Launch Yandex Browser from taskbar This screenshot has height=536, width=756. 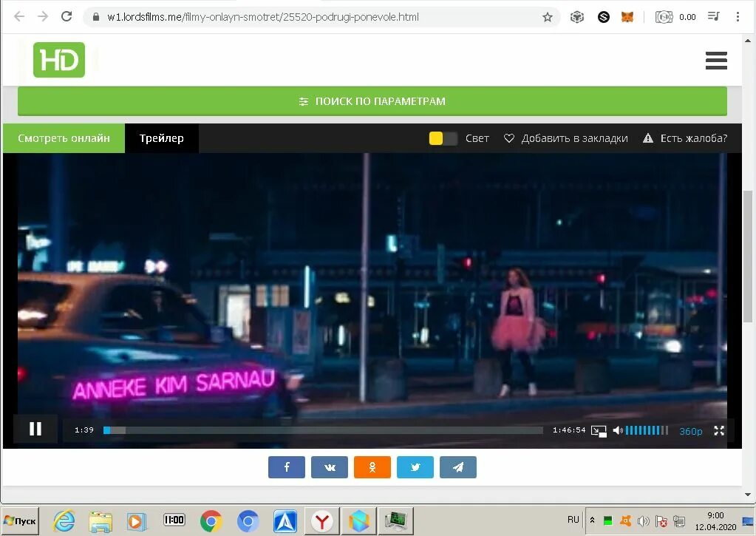(322, 521)
